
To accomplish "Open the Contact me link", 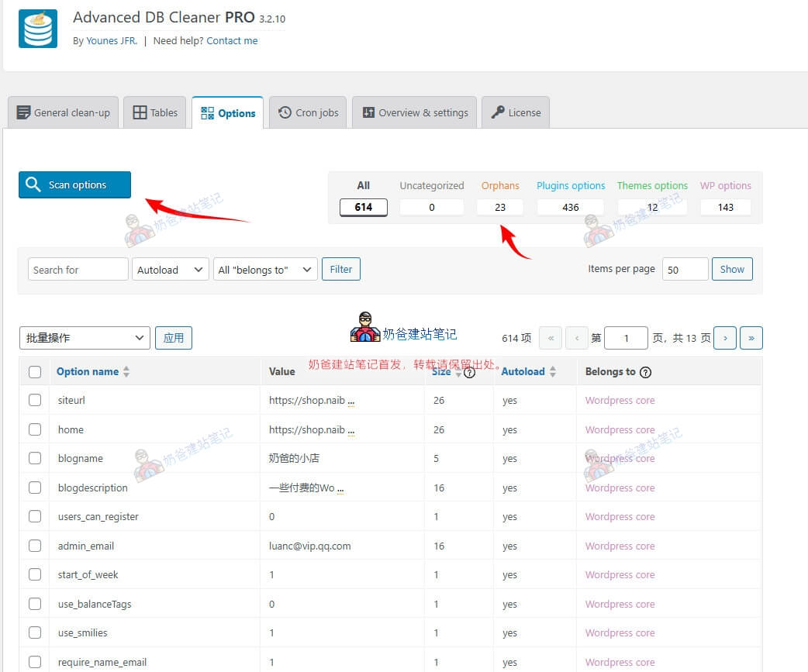I will click(x=232, y=41).
